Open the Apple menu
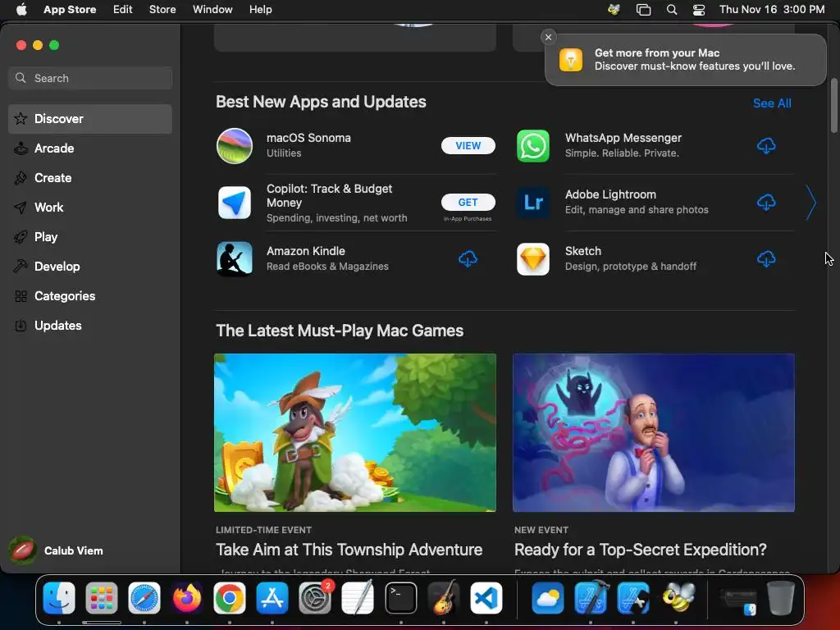The width and height of the screenshot is (840, 630). click(21, 10)
